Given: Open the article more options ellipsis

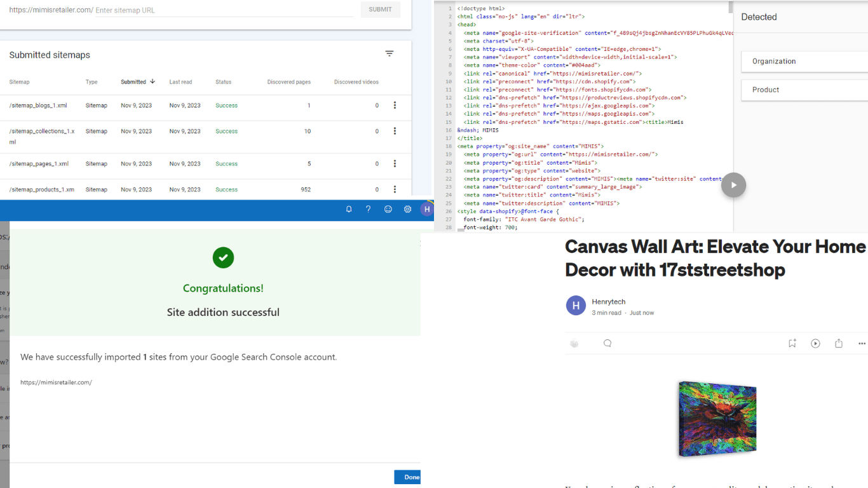Looking at the screenshot, I should click(862, 343).
